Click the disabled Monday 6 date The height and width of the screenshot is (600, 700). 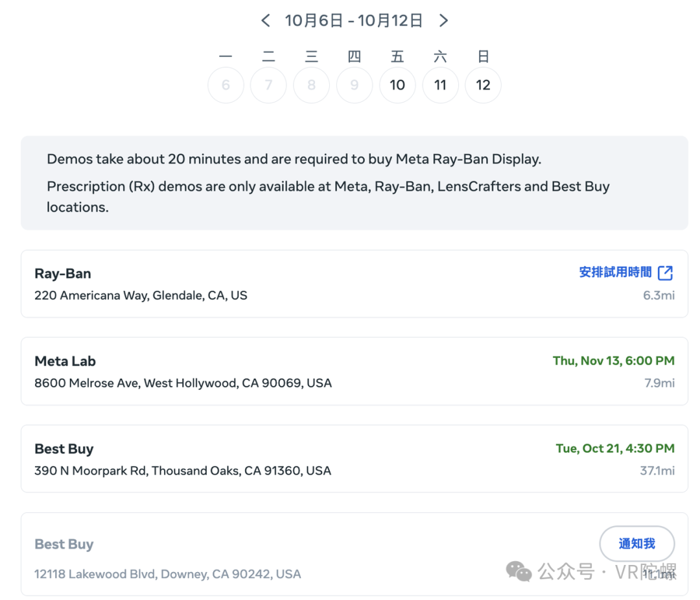226,85
